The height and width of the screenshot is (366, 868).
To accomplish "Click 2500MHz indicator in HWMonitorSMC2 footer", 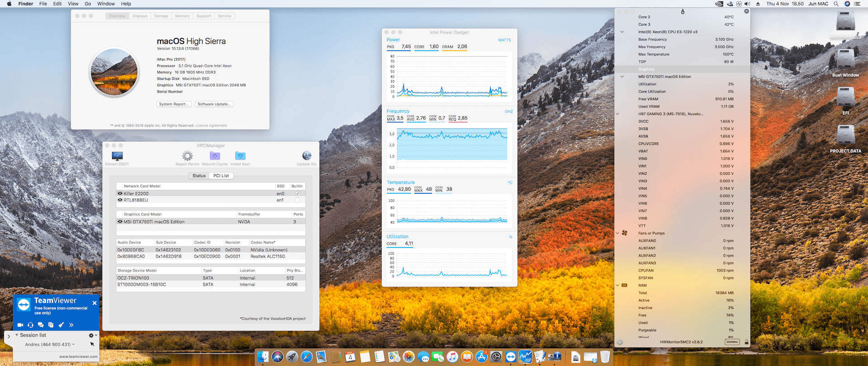I will (732, 342).
